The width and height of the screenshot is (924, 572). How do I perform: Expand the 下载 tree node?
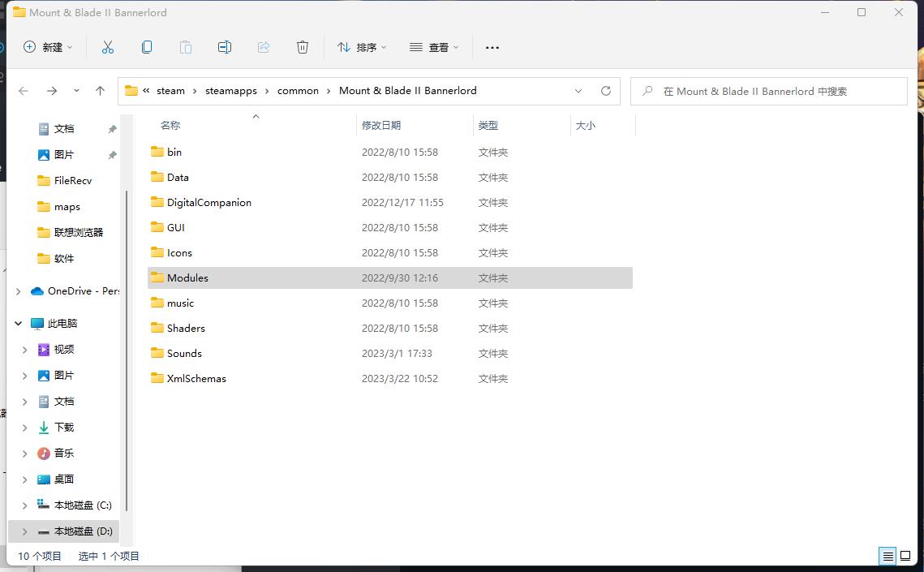25,428
